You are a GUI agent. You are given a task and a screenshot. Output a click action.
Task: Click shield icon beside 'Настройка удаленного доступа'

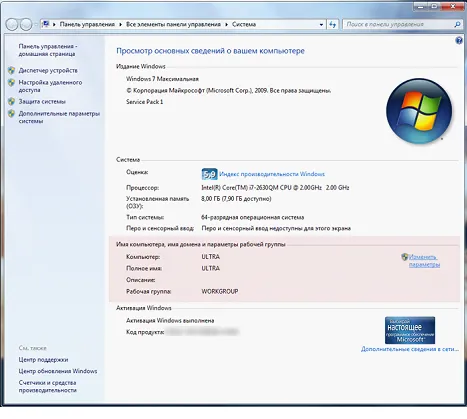11,82
